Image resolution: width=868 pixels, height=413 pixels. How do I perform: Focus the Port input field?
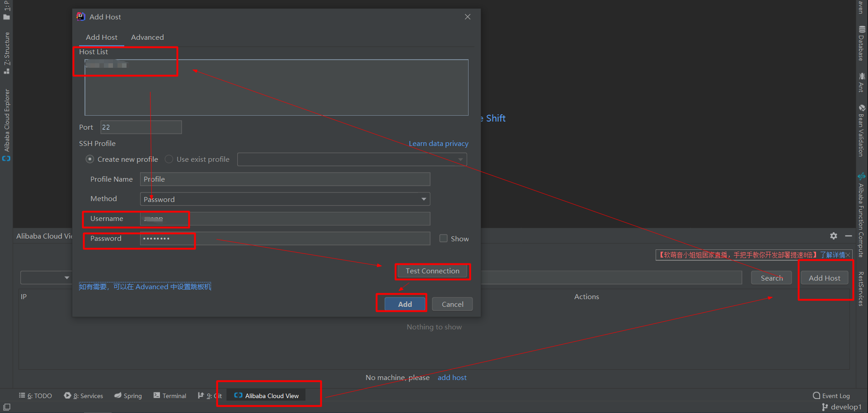point(141,127)
